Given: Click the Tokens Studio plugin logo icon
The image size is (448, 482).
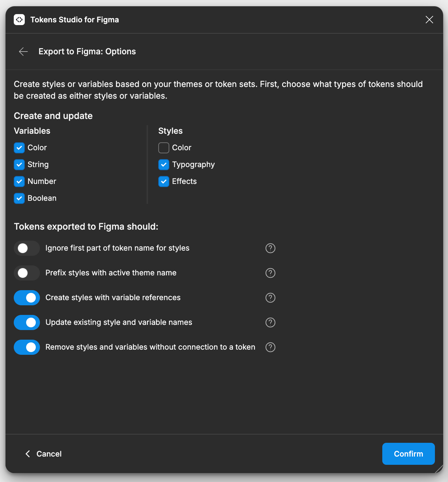Looking at the screenshot, I should point(19,20).
